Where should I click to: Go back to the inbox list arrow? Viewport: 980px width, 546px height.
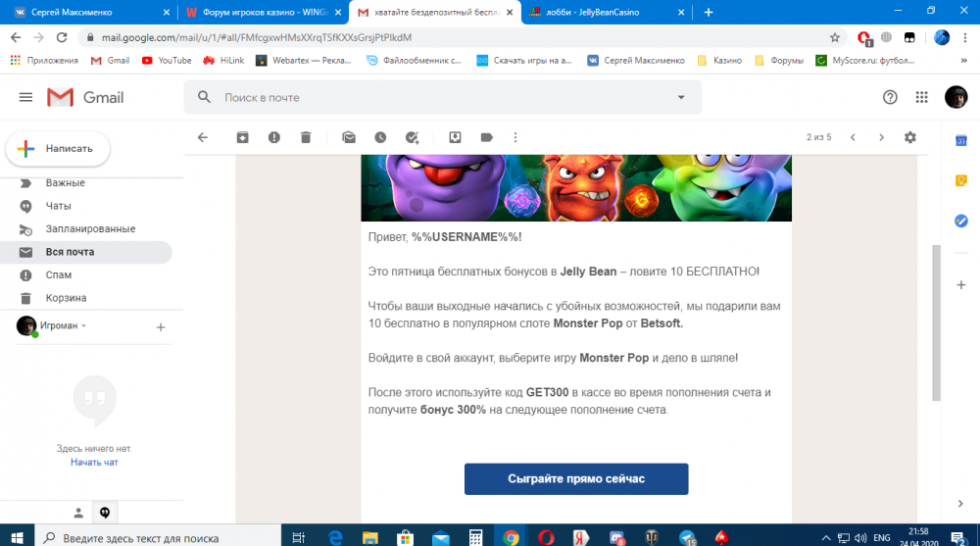tap(203, 137)
